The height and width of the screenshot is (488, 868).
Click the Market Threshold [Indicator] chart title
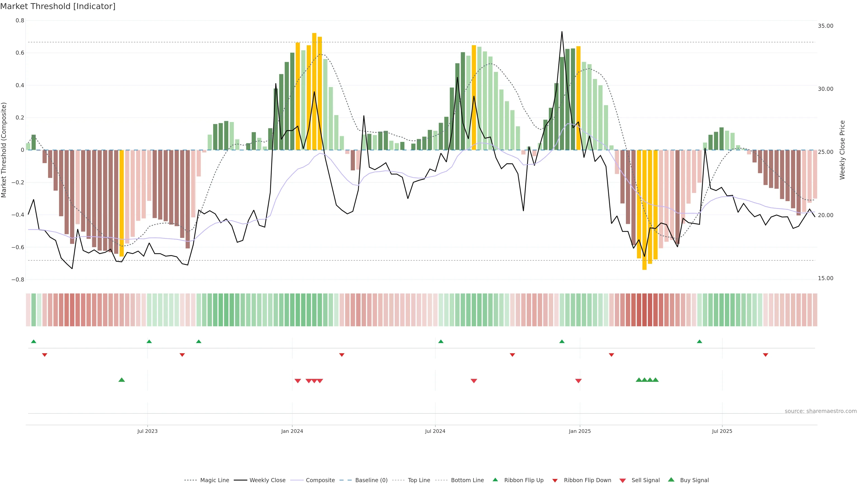tap(58, 6)
